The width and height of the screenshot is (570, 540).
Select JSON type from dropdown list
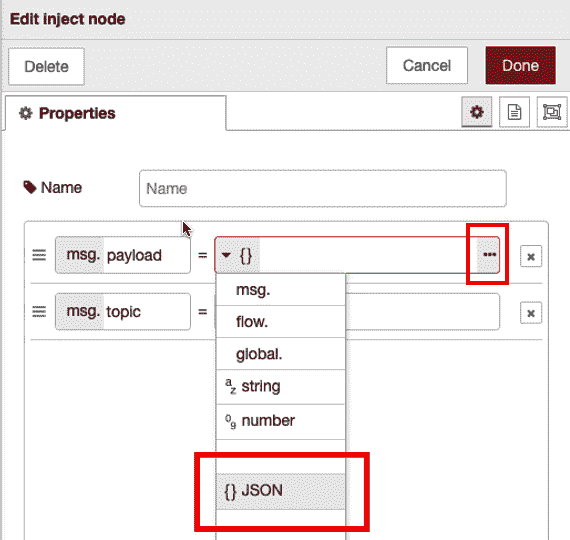click(x=280, y=491)
